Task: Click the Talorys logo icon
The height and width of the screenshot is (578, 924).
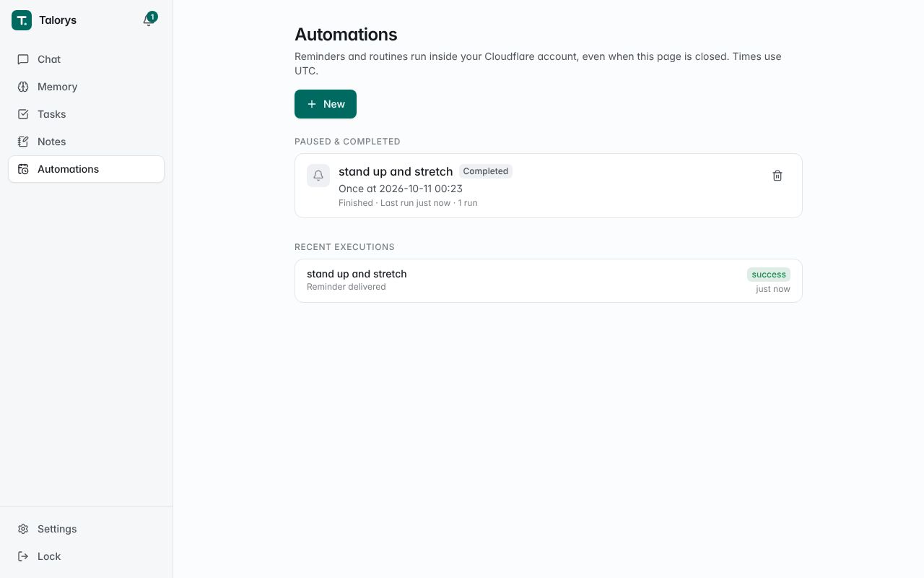Action: (22, 20)
